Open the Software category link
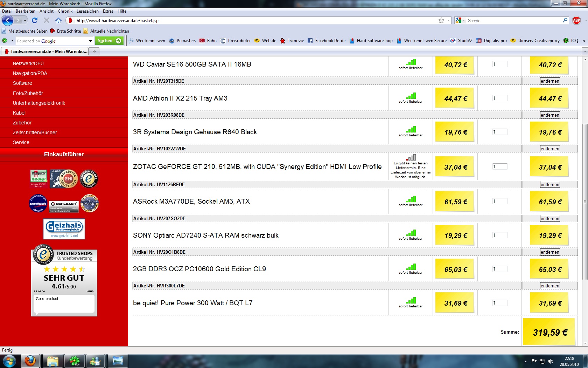This screenshot has width=588, height=368. click(x=22, y=83)
